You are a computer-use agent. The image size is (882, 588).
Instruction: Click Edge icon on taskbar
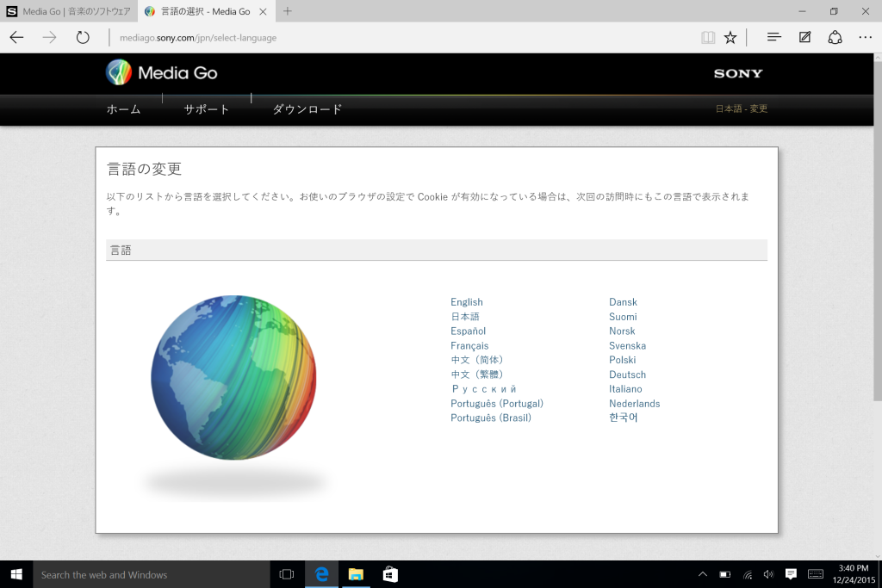321,574
